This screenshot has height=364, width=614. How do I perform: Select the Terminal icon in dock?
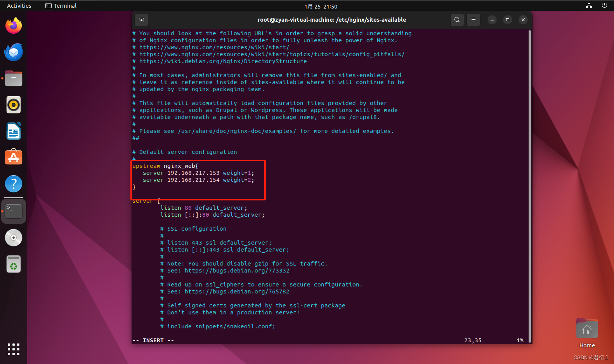click(x=14, y=211)
